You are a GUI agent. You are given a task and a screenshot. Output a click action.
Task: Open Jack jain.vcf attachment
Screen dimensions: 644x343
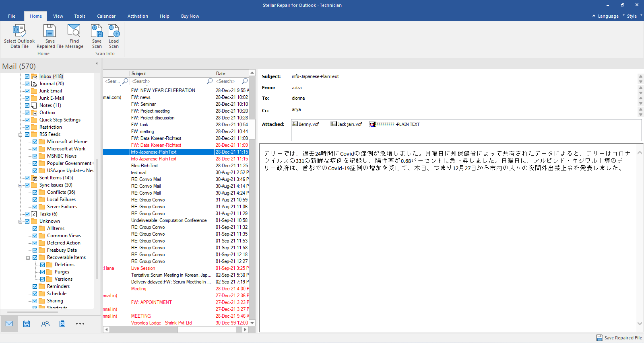pos(346,124)
